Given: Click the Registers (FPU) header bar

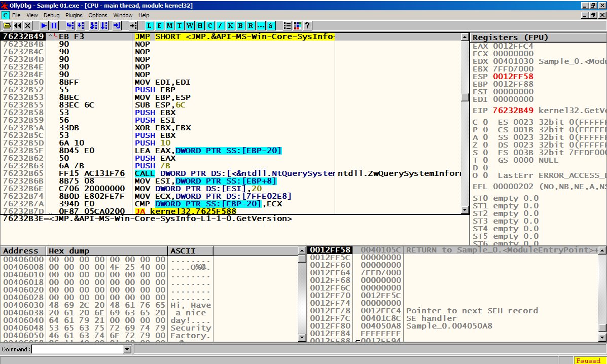Looking at the screenshot, I should 539,38.
